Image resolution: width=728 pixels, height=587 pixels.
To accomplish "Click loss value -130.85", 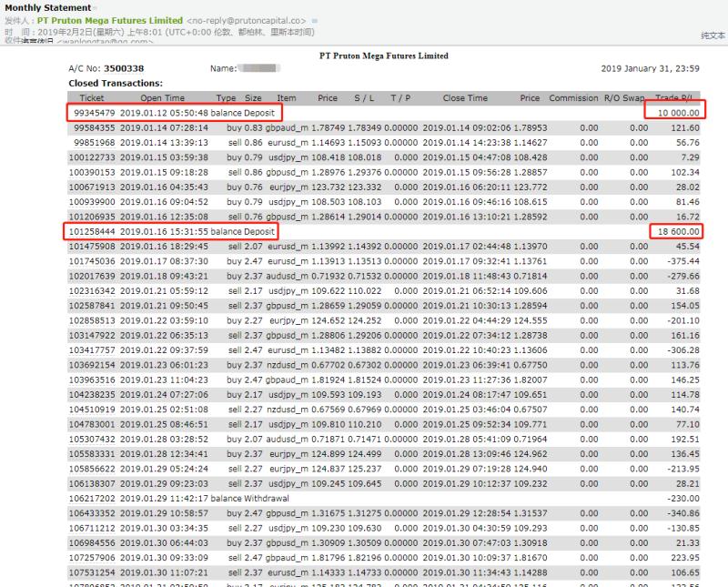I will pos(683,528).
